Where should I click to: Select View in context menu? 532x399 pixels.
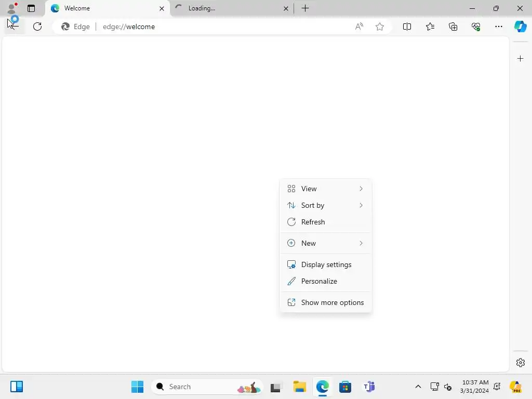pyautogui.click(x=326, y=189)
